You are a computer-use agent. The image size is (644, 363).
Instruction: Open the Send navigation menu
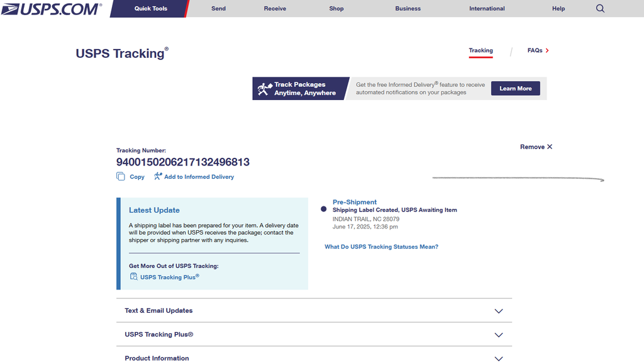click(x=218, y=8)
